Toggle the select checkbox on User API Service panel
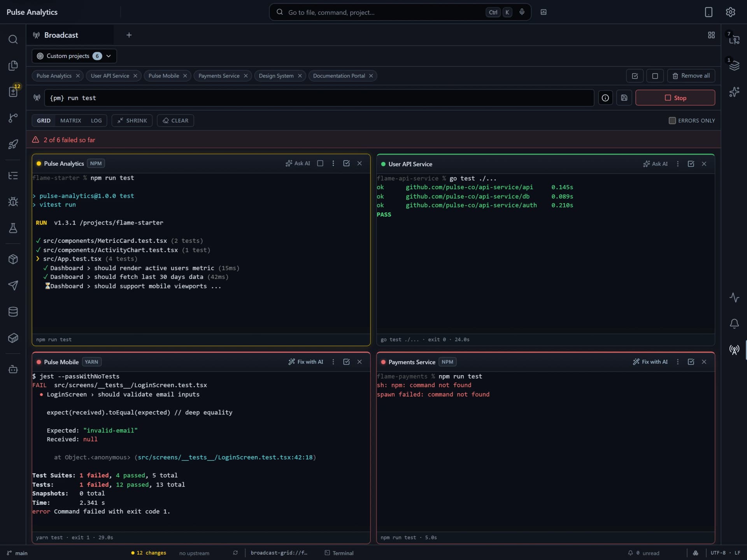The width and height of the screenshot is (747, 560). 691,164
